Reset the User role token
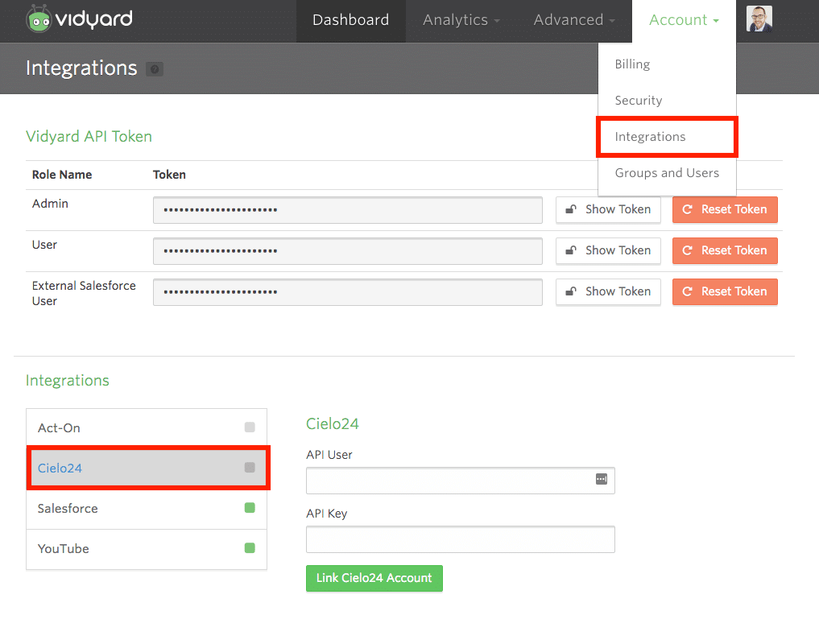The image size is (819, 644). click(725, 250)
